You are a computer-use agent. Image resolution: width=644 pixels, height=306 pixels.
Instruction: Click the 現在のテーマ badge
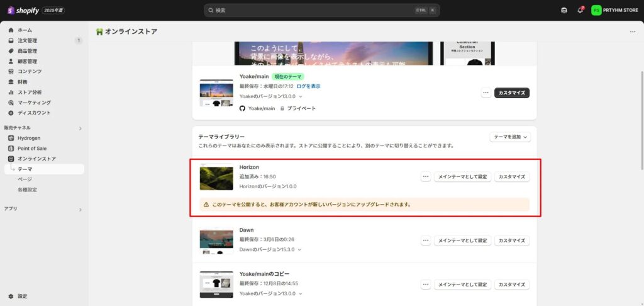click(287, 77)
